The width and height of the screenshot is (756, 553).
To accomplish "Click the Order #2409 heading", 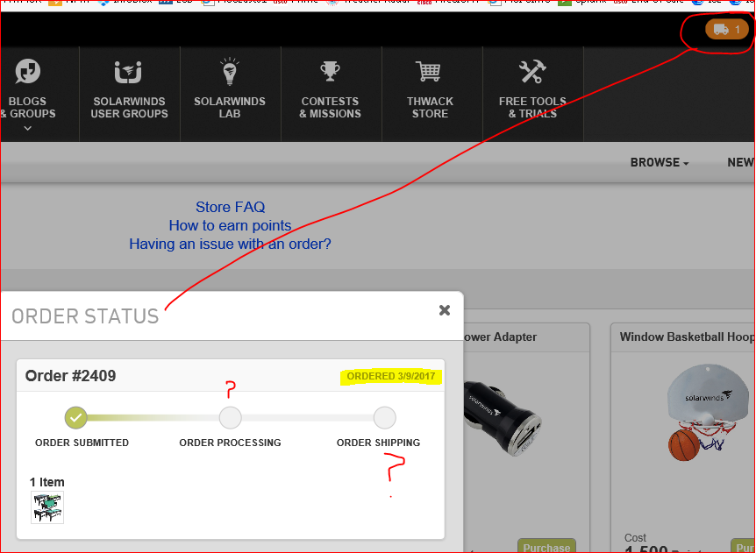I will click(x=70, y=376).
